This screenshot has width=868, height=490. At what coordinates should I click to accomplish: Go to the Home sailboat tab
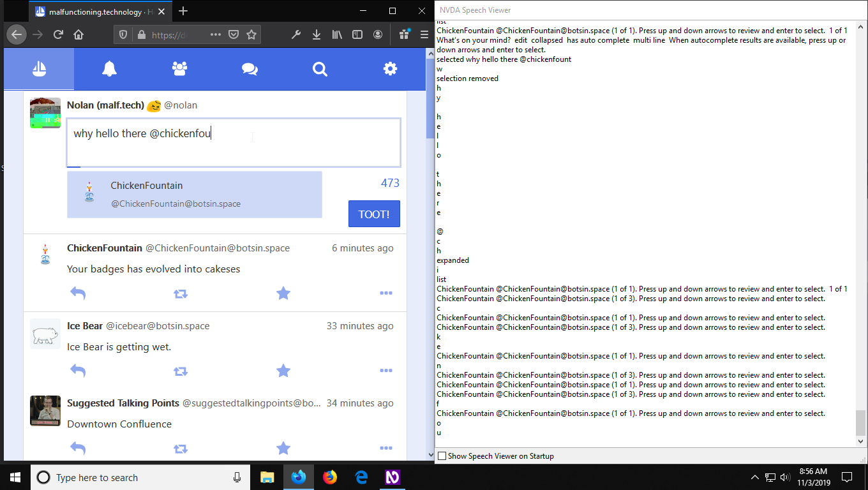39,69
